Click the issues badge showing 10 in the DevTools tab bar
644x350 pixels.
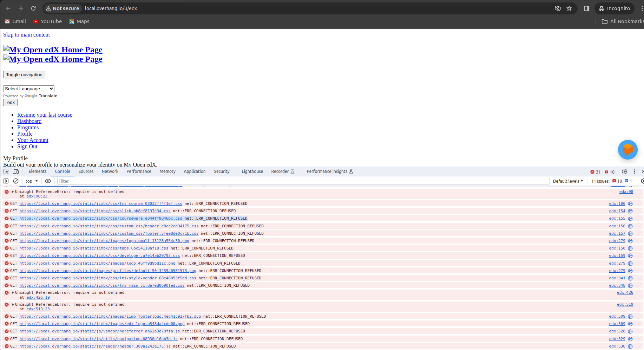tap(610, 172)
